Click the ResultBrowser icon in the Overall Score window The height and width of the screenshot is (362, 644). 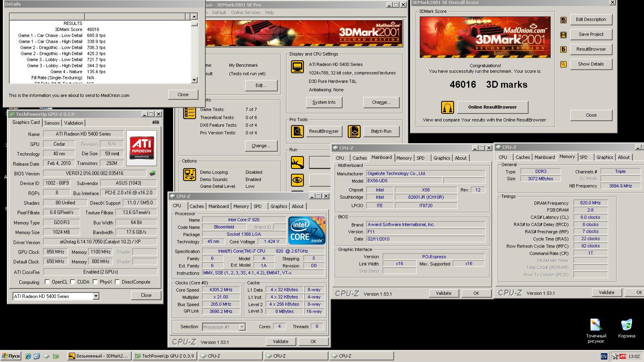tap(563, 49)
